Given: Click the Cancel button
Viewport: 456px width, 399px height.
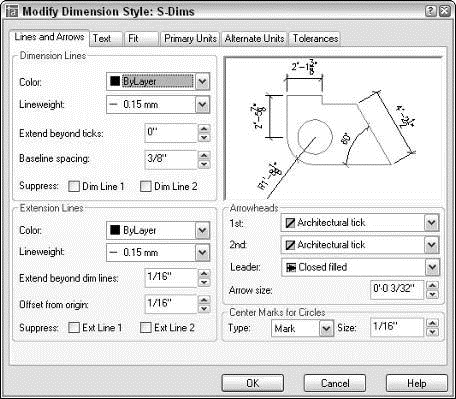Looking at the screenshot, I should pyautogui.click(x=335, y=383).
